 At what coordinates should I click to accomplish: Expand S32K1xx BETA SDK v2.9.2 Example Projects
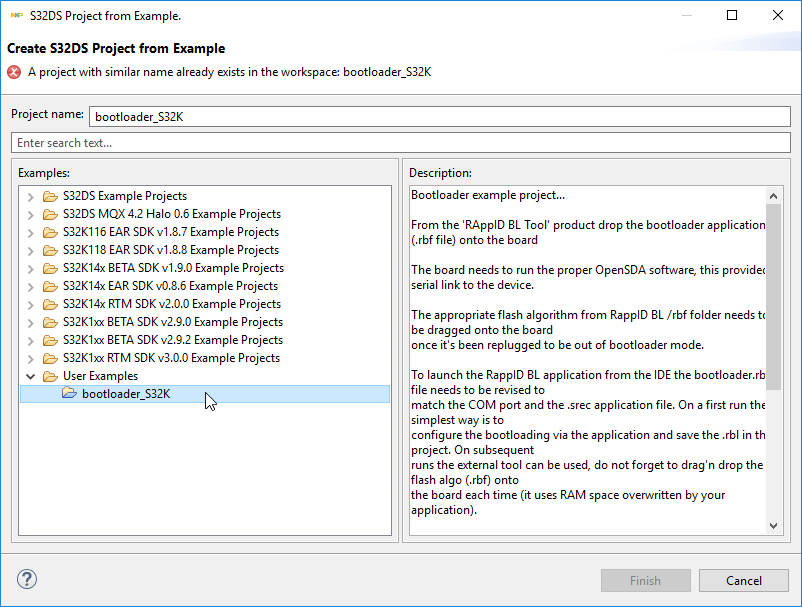click(31, 341)
